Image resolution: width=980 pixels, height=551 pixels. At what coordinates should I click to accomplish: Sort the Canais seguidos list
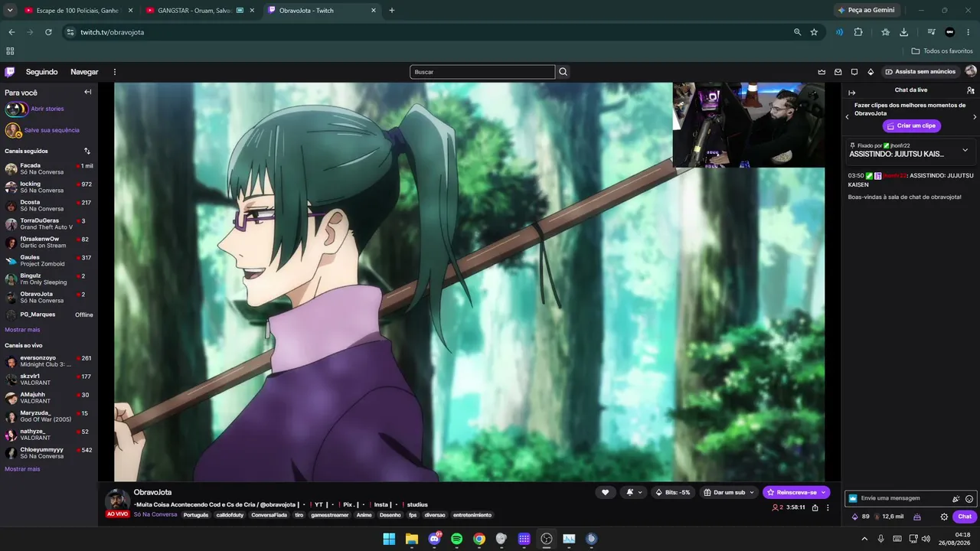pyautogui.click(x=87, y=151)
